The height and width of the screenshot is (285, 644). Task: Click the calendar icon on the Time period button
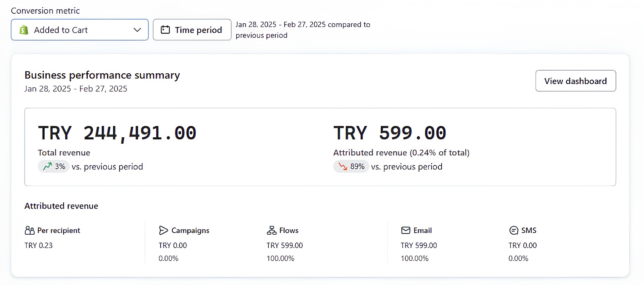pos(165,30)
